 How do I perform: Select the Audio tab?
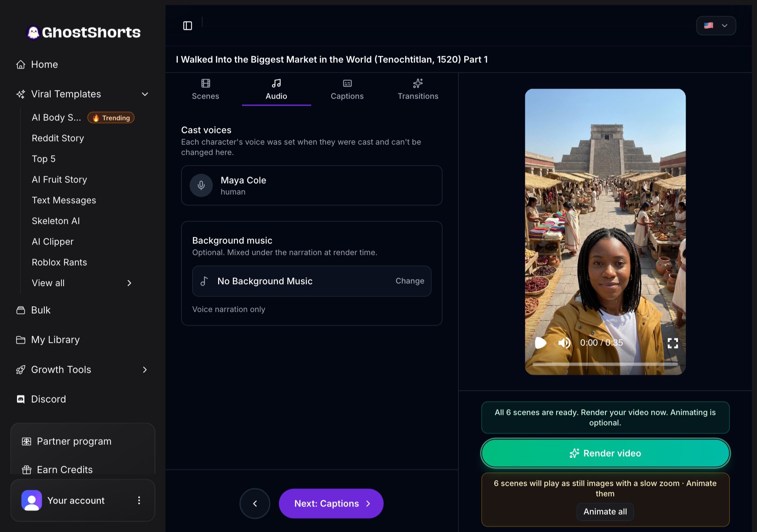tap(276, 89)
